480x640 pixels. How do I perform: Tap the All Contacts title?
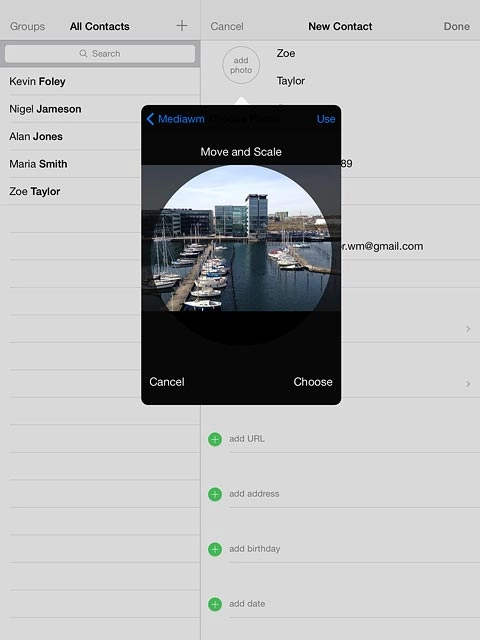coord(100,27)
